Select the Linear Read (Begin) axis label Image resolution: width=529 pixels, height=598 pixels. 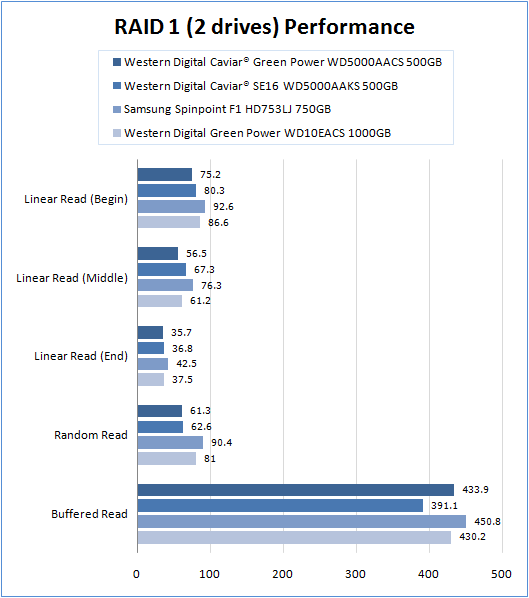(x=76, y=199)
